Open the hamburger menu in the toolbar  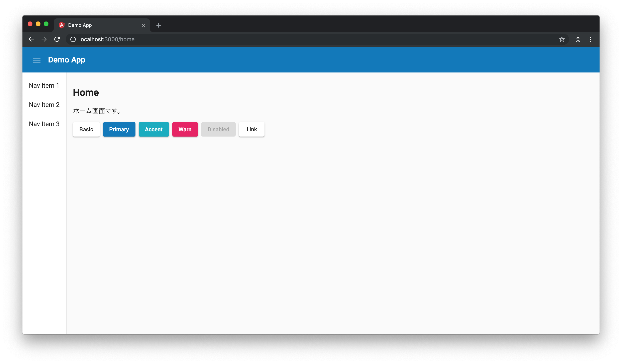37,60
